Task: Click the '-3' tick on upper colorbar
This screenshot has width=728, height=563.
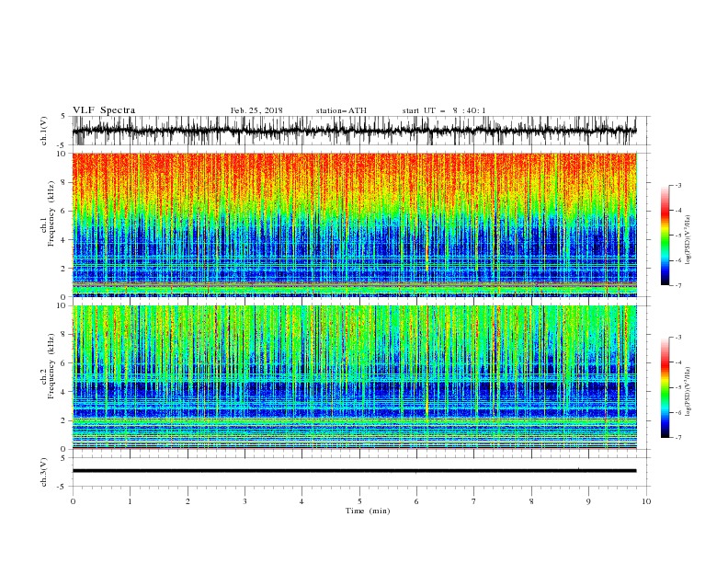Action: (677, 185)
